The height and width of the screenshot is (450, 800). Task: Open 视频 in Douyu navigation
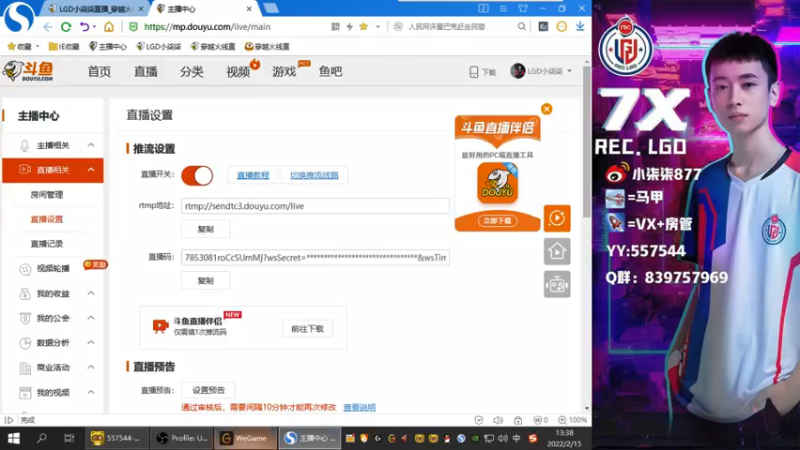pyautogui.click(x=238, y=71)
